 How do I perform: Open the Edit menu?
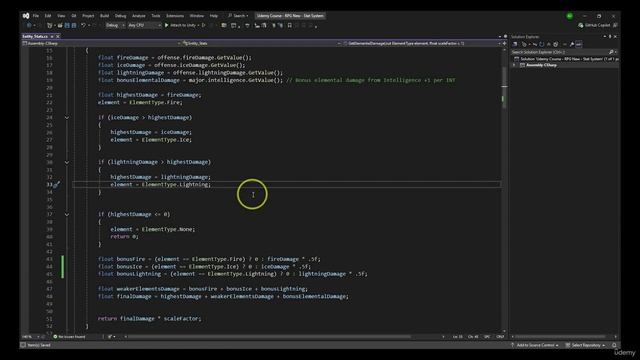(x=48, y=16)
